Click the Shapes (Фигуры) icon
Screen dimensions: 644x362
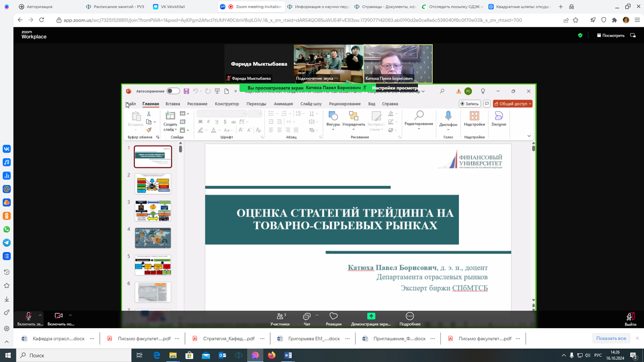pyautogui.click(x=333, y=119)
